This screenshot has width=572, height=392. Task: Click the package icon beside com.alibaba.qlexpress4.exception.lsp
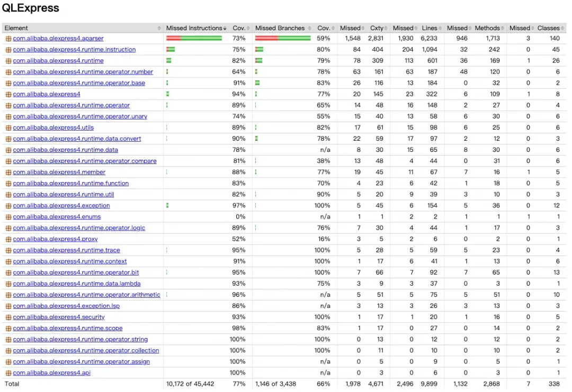coord(8,306)
